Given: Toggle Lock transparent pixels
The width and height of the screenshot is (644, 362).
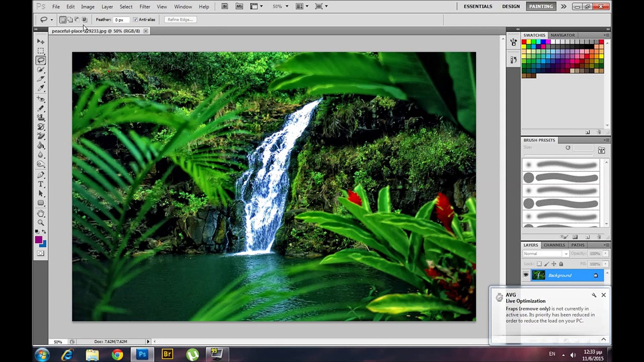Looking at the screenshot, I should click(x=539, y=264).
